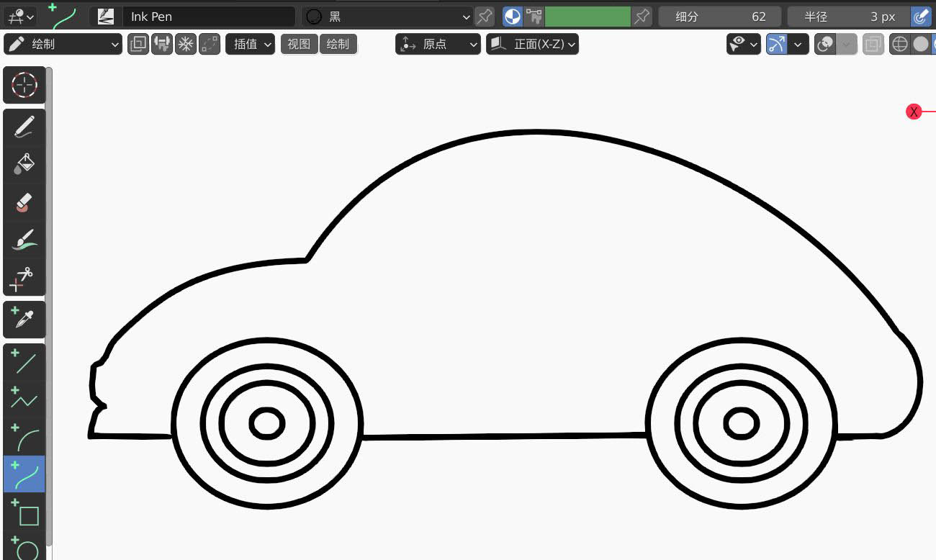The width and height of the screenshot is (936, 560).
Task: Toggle the pressure icon beside 半径
Action: [920, 17]
